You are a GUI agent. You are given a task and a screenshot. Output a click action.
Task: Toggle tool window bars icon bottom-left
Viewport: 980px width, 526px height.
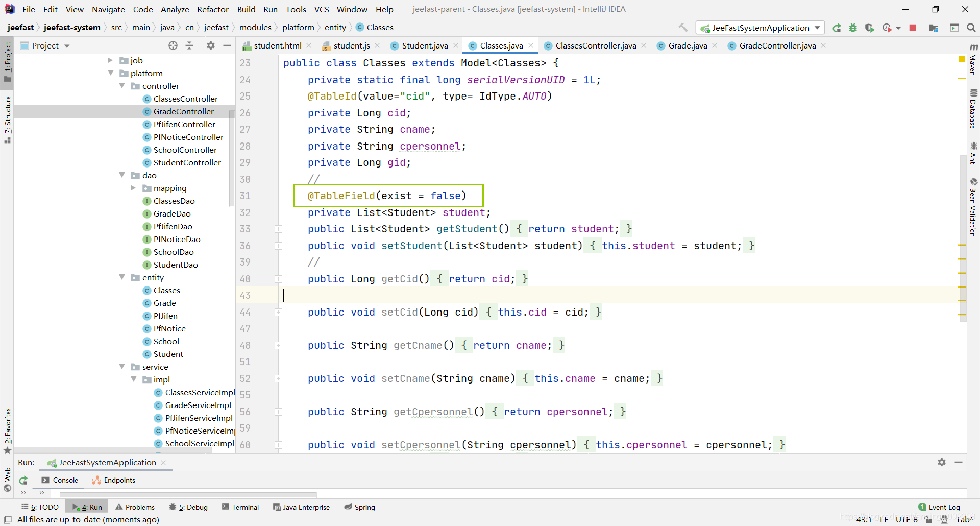click(8, 519)
